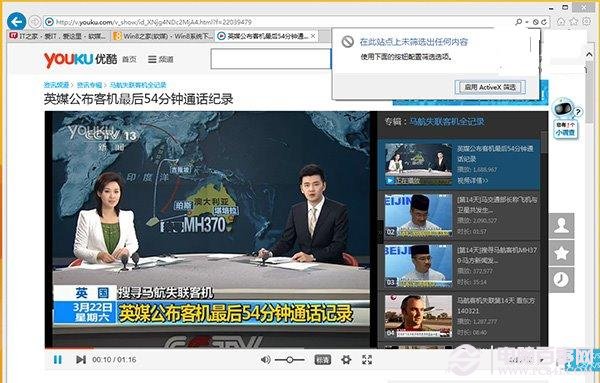This screenshot has height=383, width=600.
Task: Enter fullscreen video mode
Action: pyautogui.click(x=367, y=359)
